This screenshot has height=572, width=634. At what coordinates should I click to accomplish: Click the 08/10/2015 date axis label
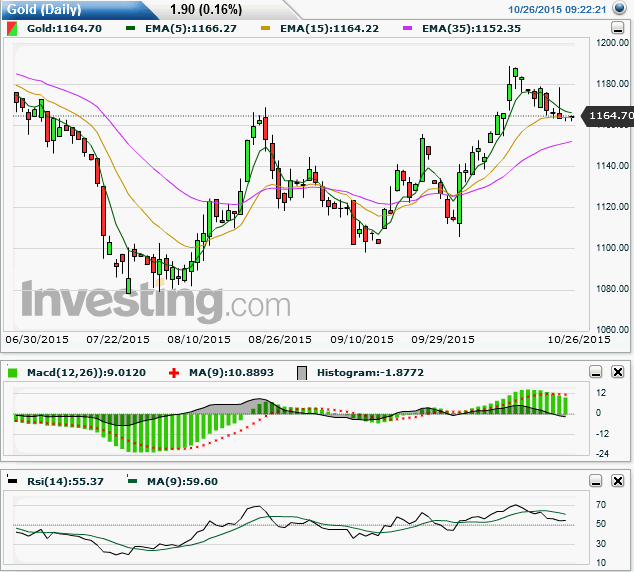(199, 340)
